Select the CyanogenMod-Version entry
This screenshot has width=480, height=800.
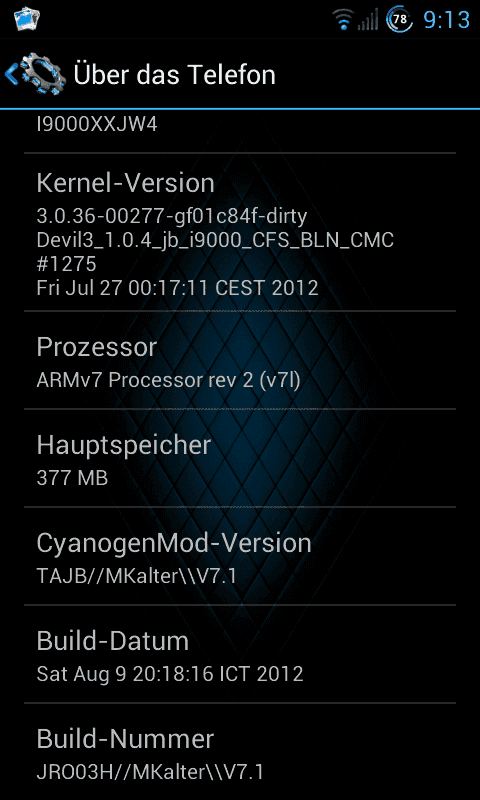pos(240,556)
